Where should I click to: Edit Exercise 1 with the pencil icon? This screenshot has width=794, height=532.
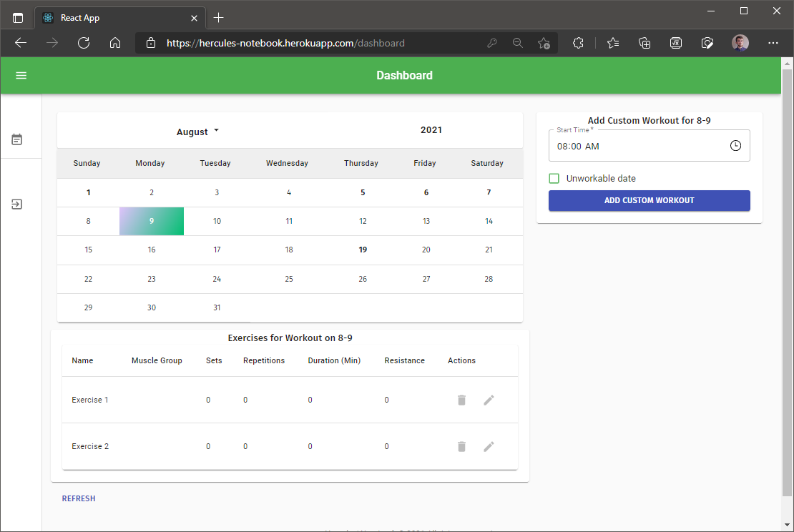(x=489, y=400)
